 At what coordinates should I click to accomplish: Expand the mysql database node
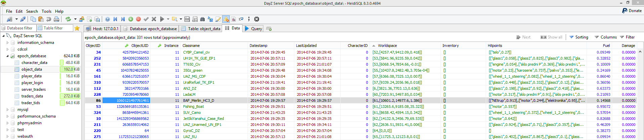[x=7, y=110]
